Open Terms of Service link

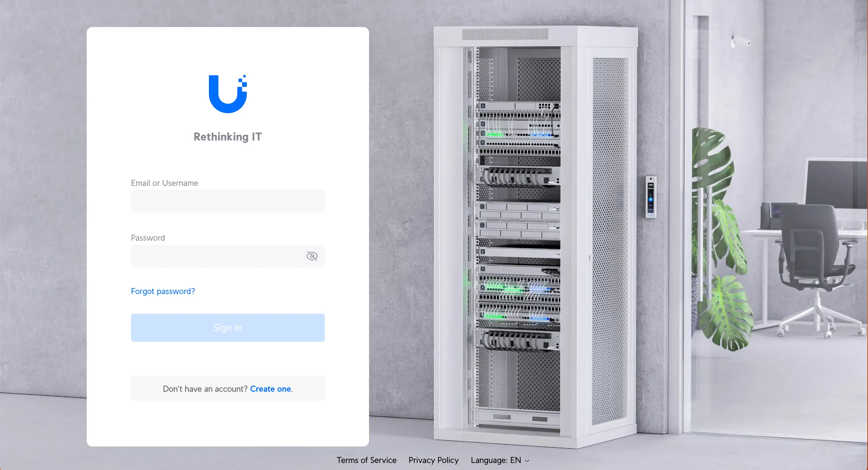pos(367,460)
